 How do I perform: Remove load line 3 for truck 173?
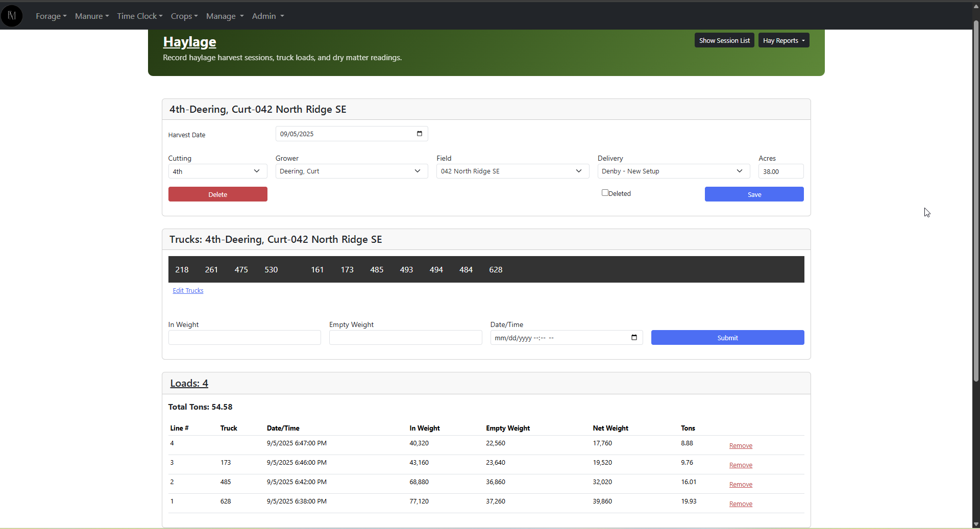tap(741, 465)
